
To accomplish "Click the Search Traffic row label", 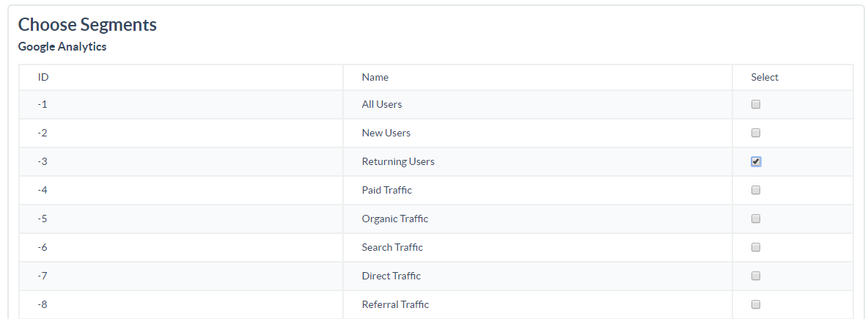I will point(392,248).
